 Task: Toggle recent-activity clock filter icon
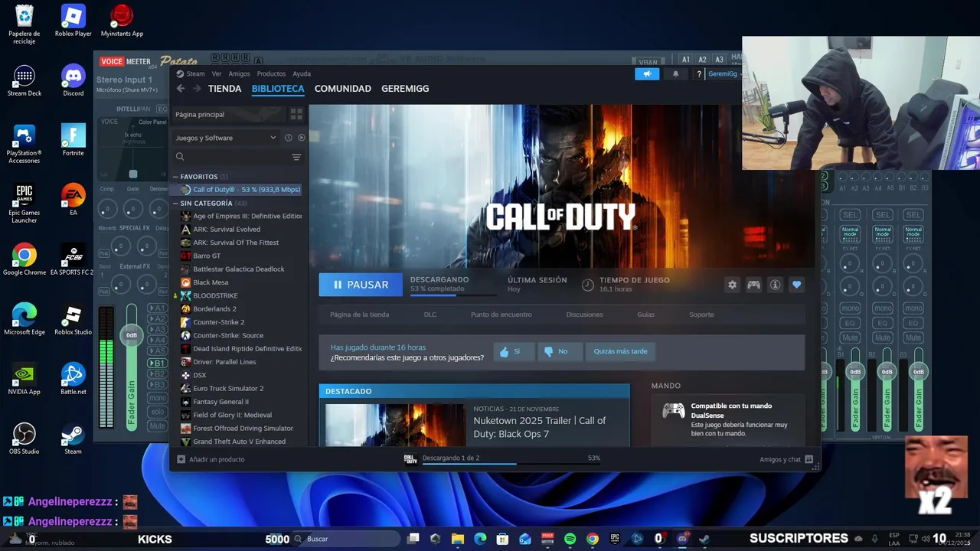pyautogui.click(x=289, y=138)
